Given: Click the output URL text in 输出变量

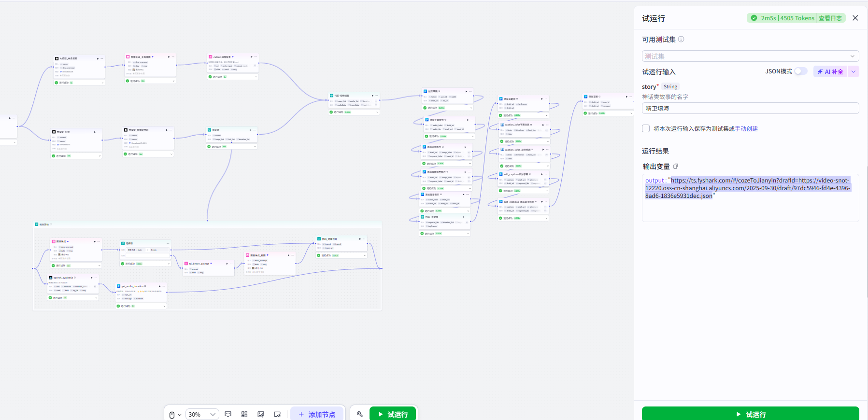Looking at the screenshot, I should coord(747,188).
